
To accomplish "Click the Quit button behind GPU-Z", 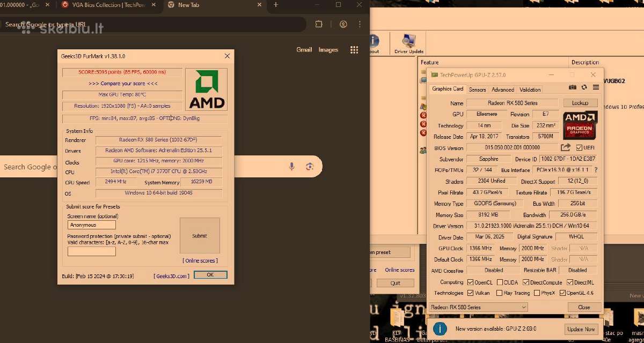I will click(x=396, y=283).
